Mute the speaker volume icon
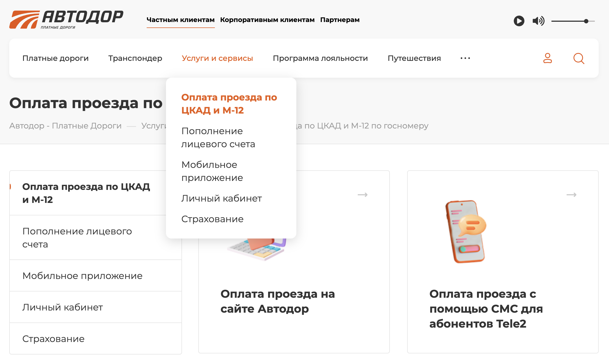This screenshot has height=364, width=609. pyautogui.click(x=538, y=21)
